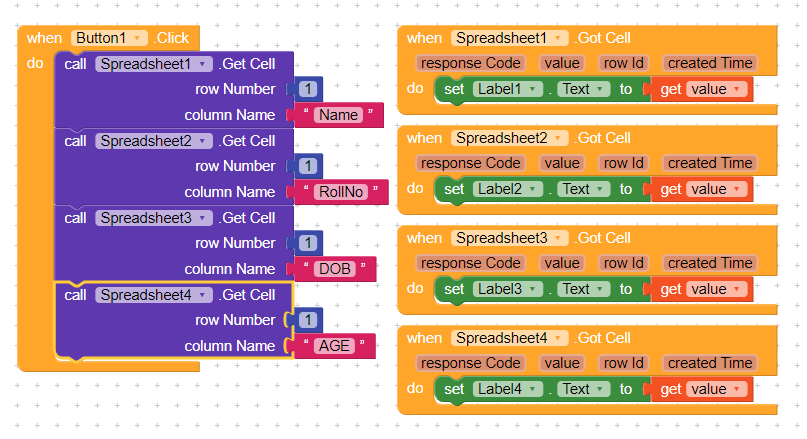Image resolution: width=807 pixels, height=439 pixels.
Task: Open Spreadsheet2 dropdown in Get Cell call
Action: tap(153, 141)
